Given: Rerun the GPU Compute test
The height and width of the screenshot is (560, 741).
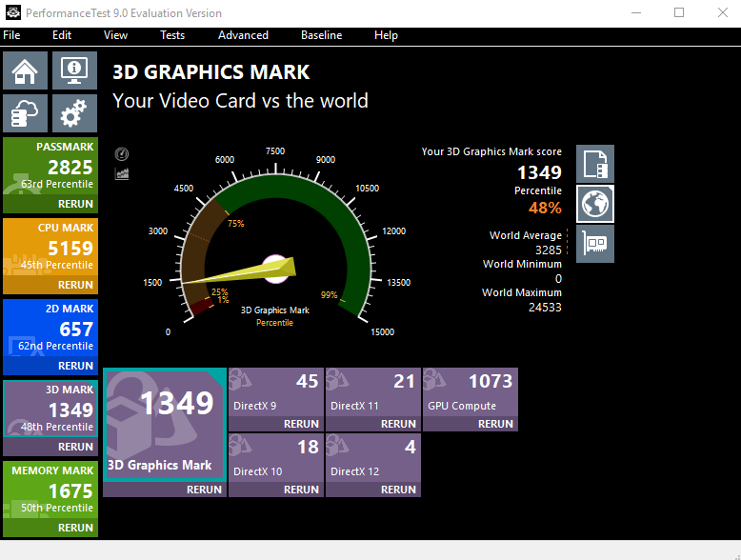Looking at the screenshot, I should point(495,424).
